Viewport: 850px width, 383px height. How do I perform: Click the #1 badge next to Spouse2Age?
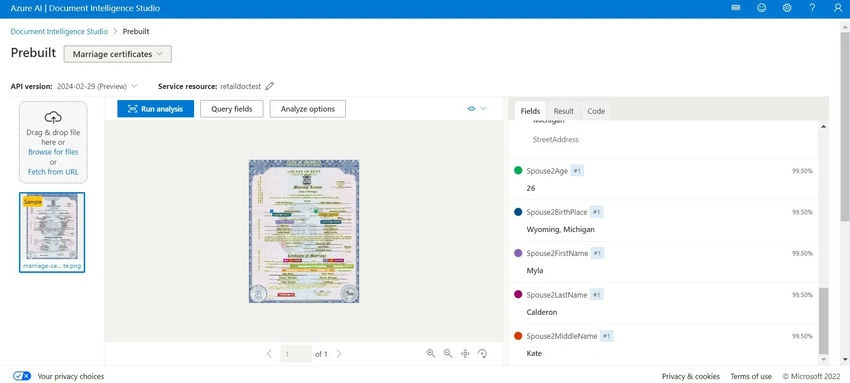click(577, 171)
